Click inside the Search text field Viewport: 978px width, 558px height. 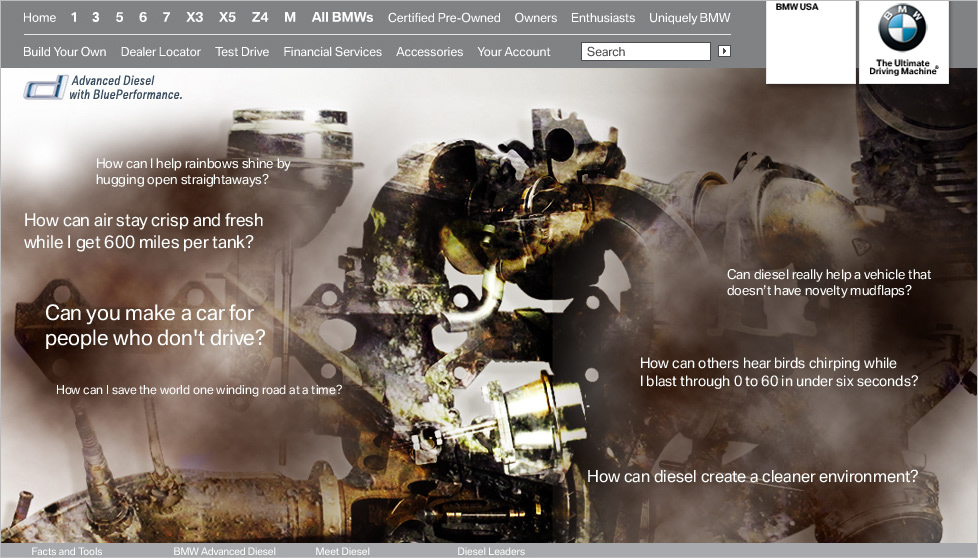point(645,52)
